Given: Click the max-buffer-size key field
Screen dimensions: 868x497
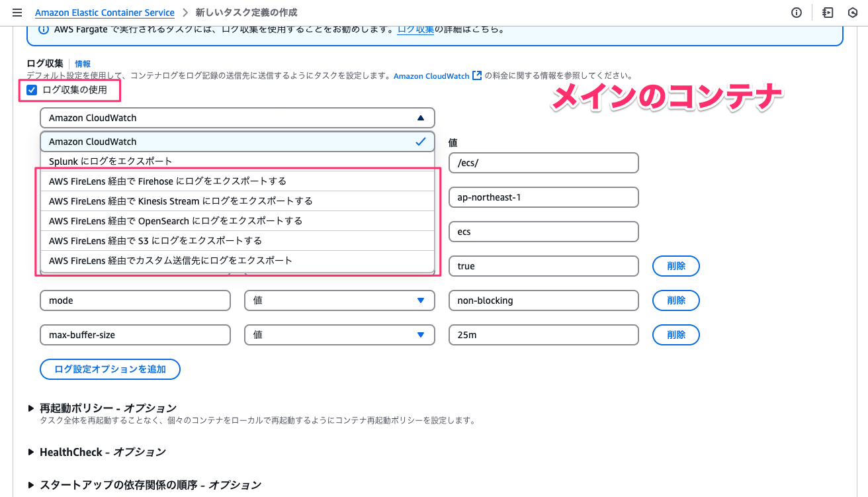Looking at the screenshot, I should click(x=135, y=335).
